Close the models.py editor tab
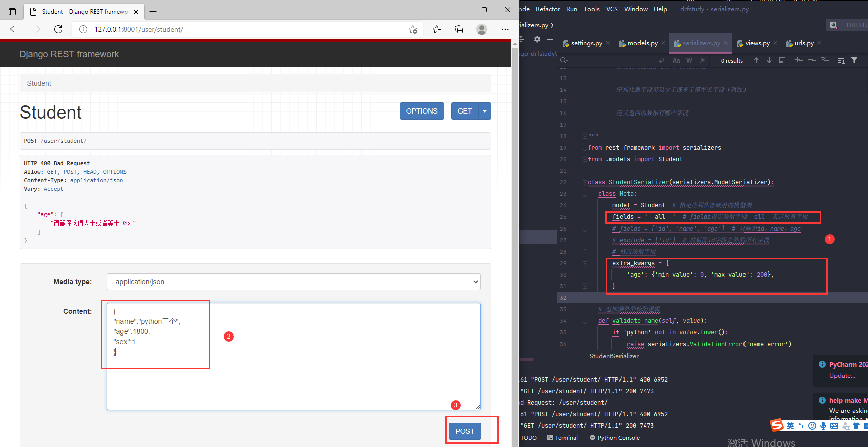Image resolution: width=868 pixels, height=447 pixels. (663, 43)
